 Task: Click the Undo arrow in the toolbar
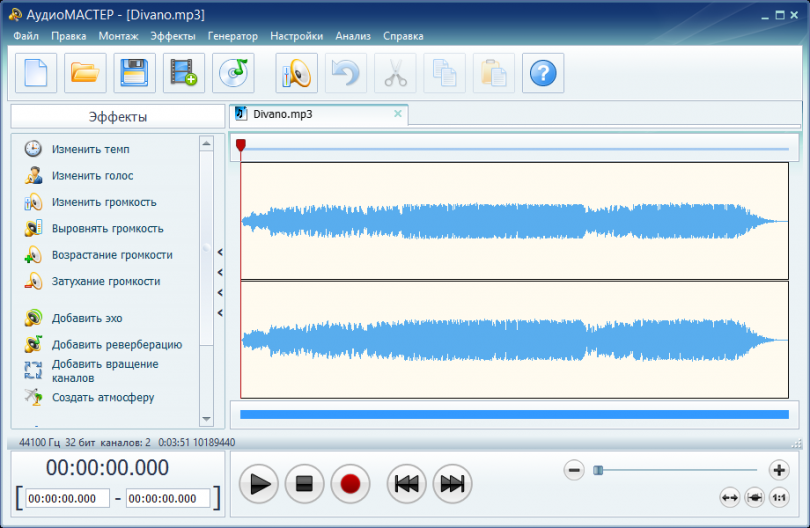click(x=346, y=73)
